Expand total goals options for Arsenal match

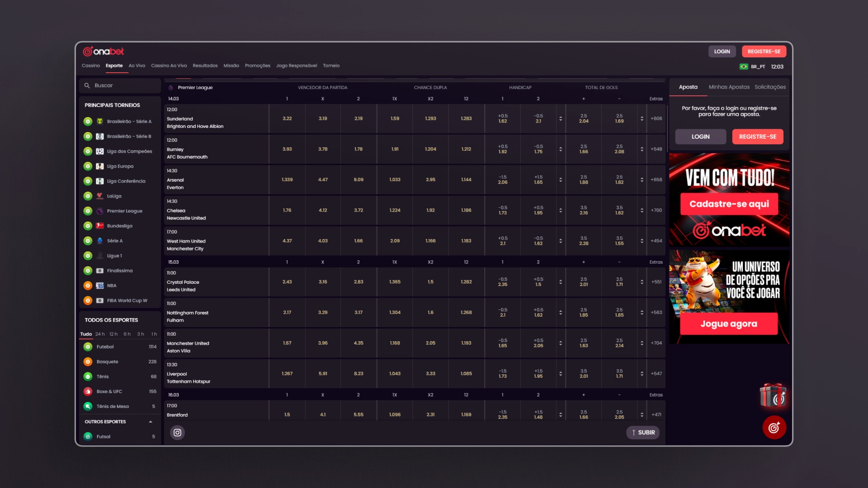tap(642, 179)
